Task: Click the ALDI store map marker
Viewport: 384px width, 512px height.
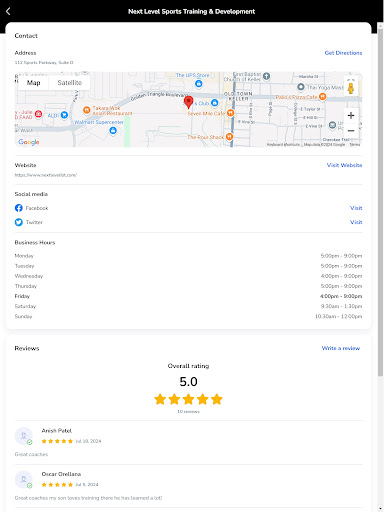Action: click(64, 115)
